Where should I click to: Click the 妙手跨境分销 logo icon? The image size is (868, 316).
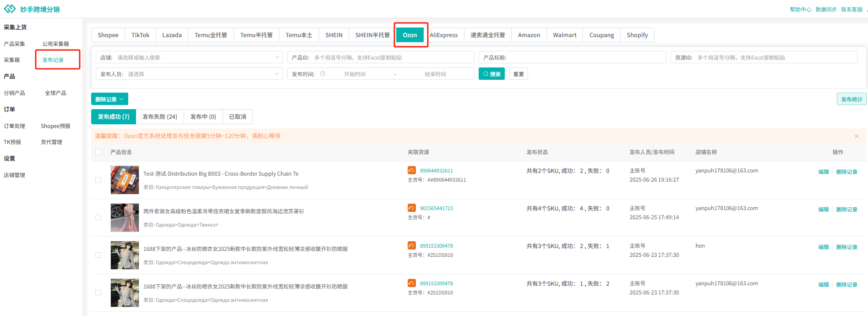coord(10,9)
